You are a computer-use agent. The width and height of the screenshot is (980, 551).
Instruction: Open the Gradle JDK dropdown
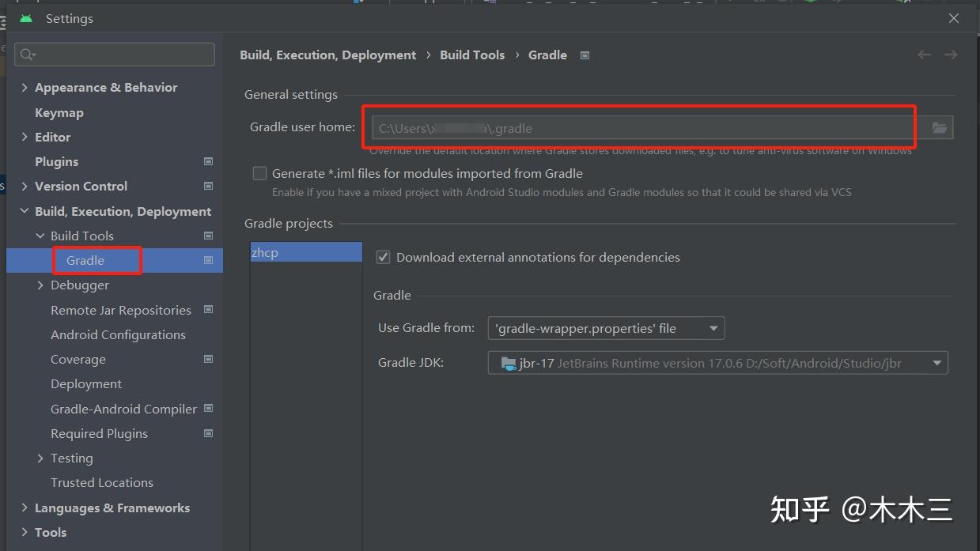coord(936,362)
